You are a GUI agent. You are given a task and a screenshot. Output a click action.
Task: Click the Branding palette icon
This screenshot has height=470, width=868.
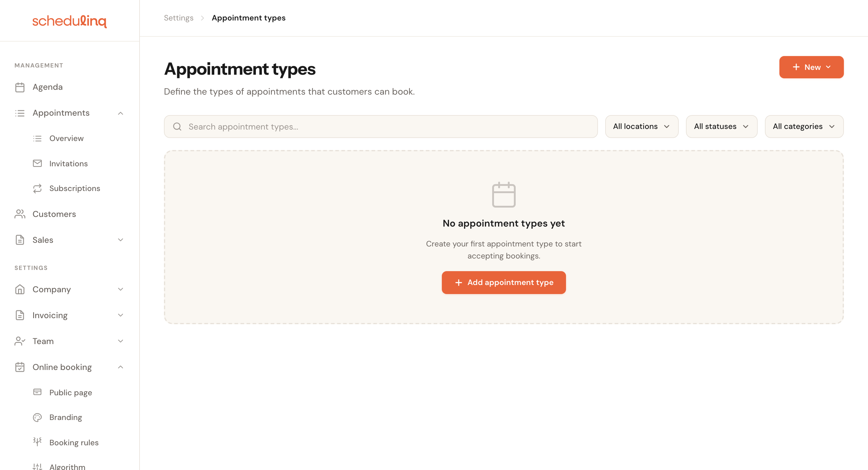tap(37, 418)
